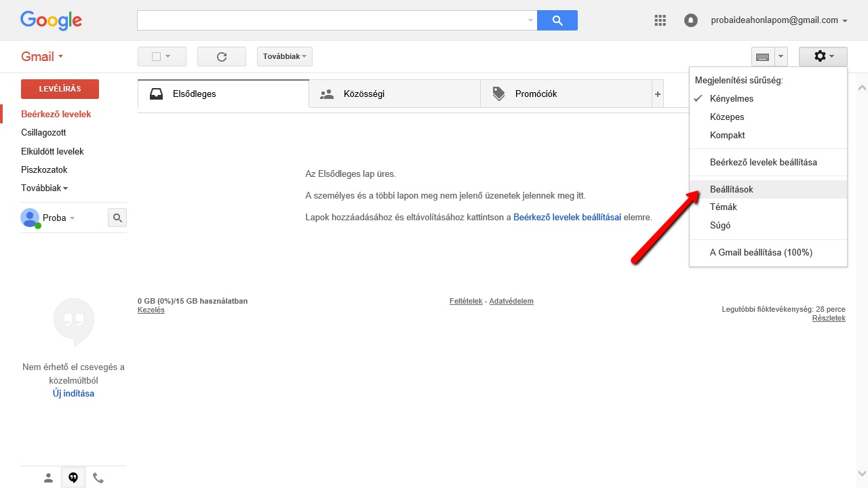Open Beérkező levelek folder

coord(56,114)
